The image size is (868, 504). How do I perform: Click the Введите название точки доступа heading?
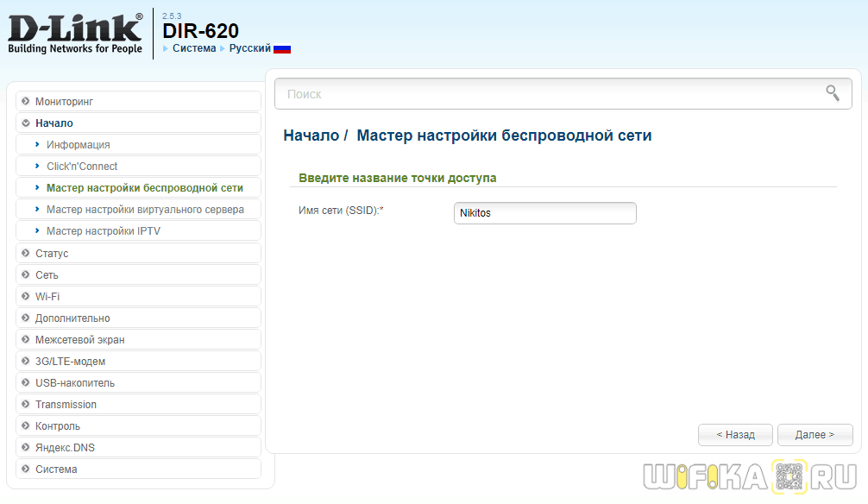pyautogui.click(x=398, y=178)
